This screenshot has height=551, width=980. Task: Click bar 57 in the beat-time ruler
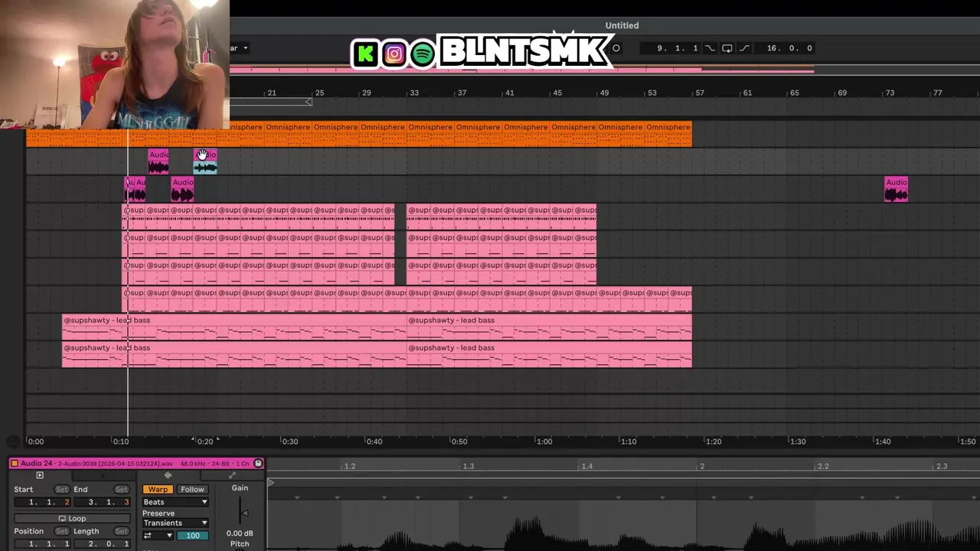pos(699,93)
